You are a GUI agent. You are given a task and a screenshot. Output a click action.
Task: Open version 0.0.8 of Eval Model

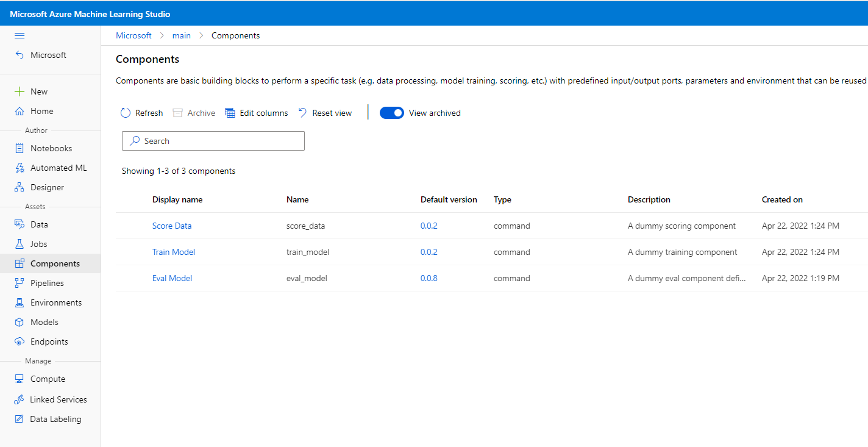coord(429,278)
